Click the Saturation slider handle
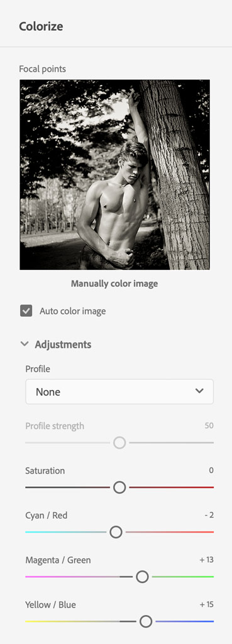 click(x=119, y=487)
